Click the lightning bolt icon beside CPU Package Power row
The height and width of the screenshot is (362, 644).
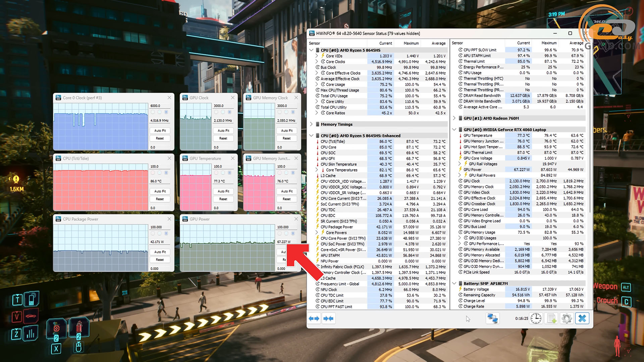click(x=317, y=227)
